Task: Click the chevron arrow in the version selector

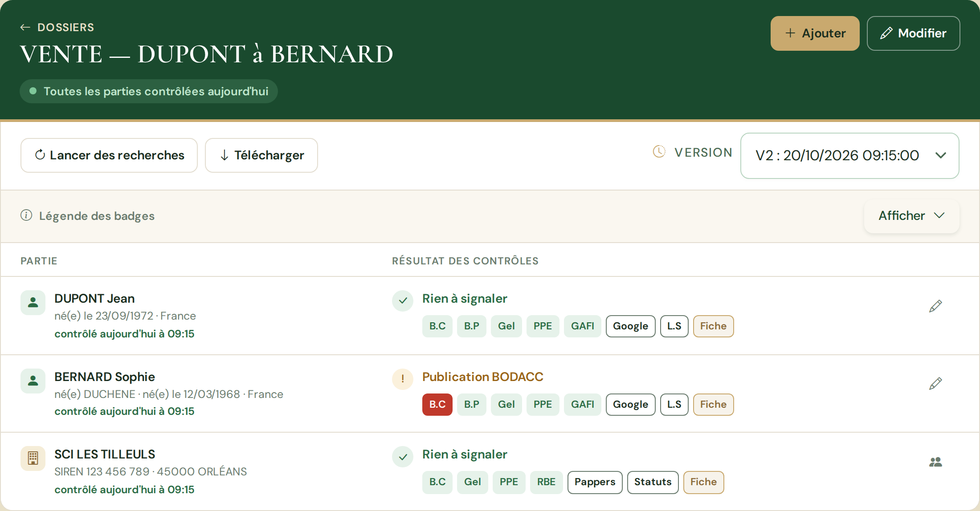Action: pyautogui.click(x=941, y=155)
